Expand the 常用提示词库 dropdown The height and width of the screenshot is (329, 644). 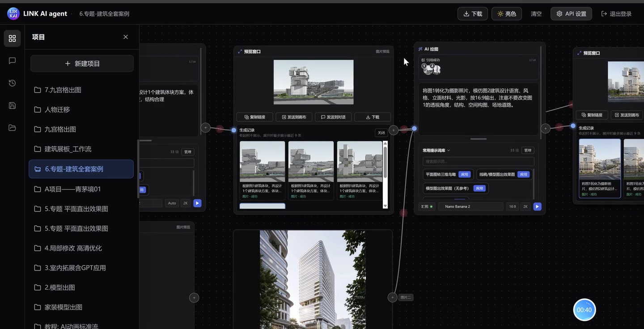click(436, 151)
